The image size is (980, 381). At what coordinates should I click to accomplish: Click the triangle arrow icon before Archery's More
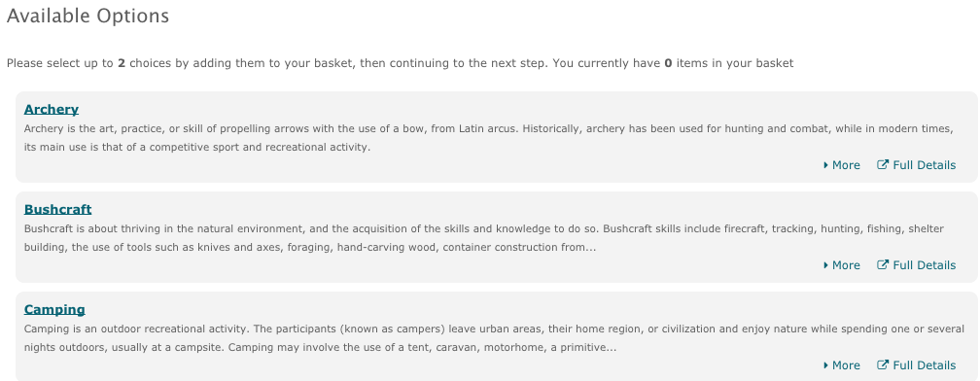tap(825, 165)
